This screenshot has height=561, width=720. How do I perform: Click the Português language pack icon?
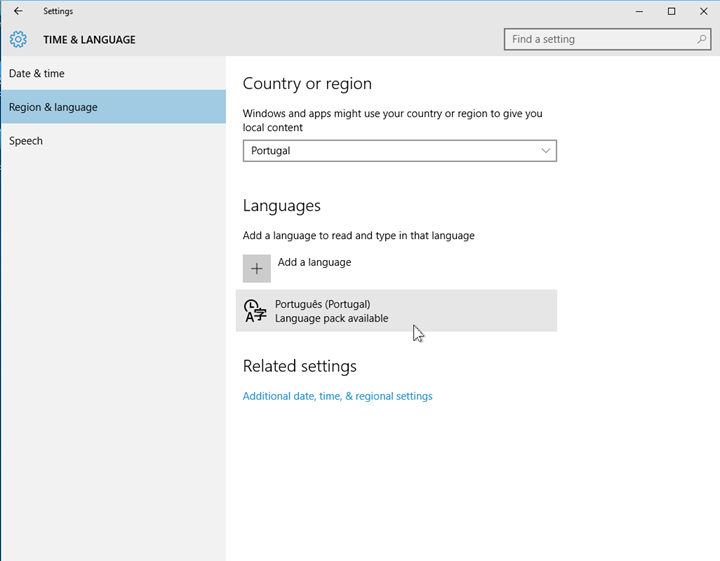pos(255,311)
